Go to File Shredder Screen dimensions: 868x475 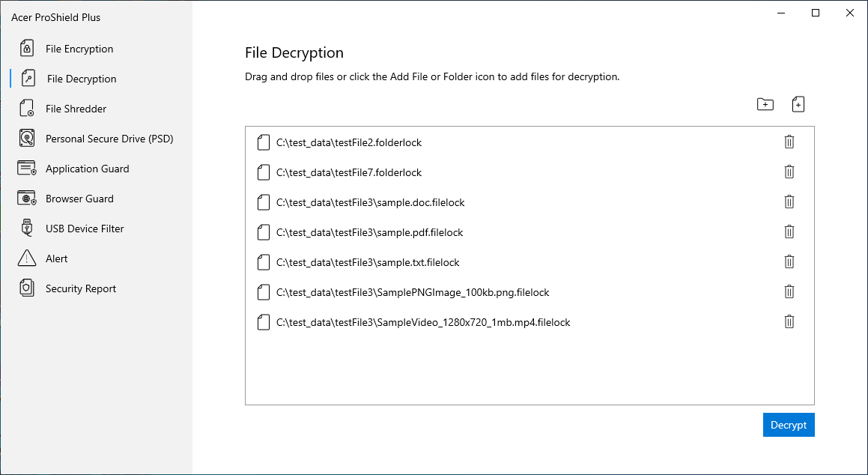pos(76,109)
